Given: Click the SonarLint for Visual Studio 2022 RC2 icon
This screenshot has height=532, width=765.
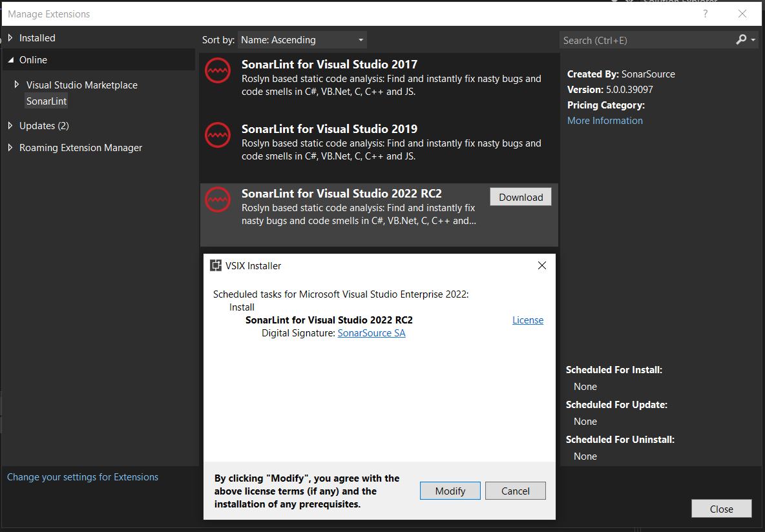Looking at the screenshot, I should point(218,200).
